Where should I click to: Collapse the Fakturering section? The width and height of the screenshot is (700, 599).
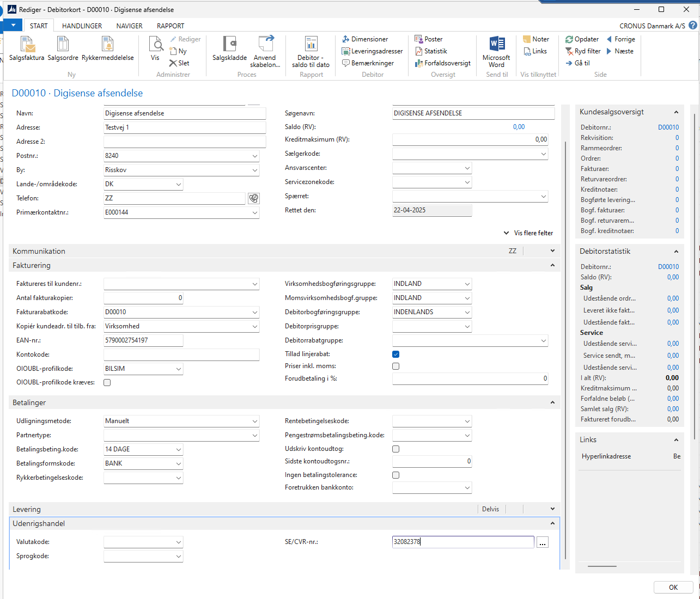pyautogui.click(x=552, y=265)
